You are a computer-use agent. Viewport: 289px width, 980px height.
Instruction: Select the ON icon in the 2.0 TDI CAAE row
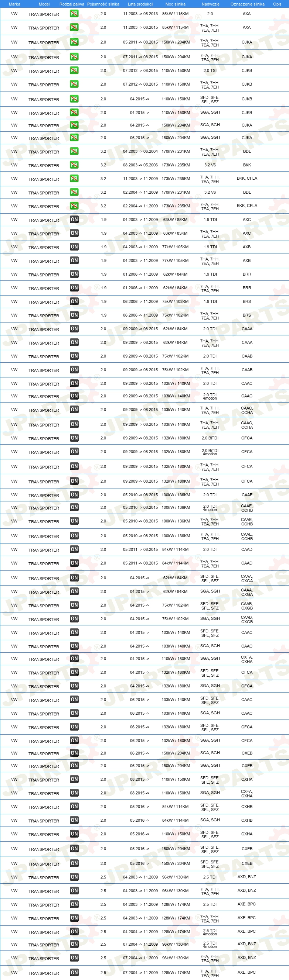tap(74, 495)
